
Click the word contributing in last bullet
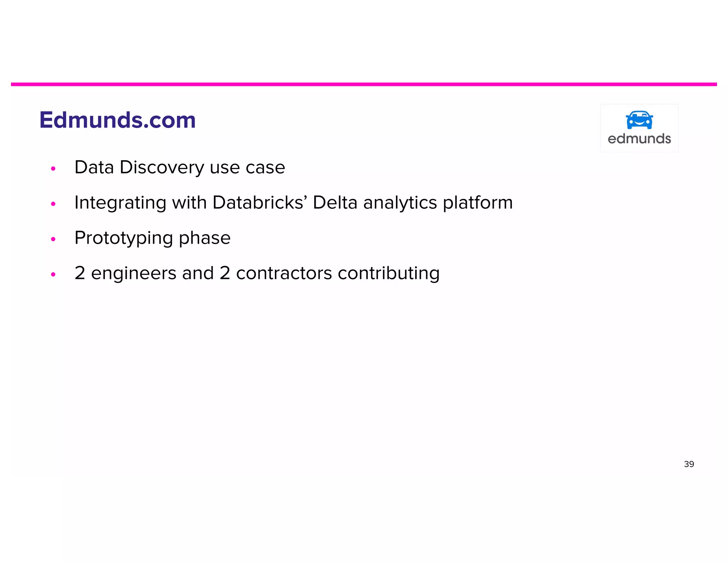point(389,274)
